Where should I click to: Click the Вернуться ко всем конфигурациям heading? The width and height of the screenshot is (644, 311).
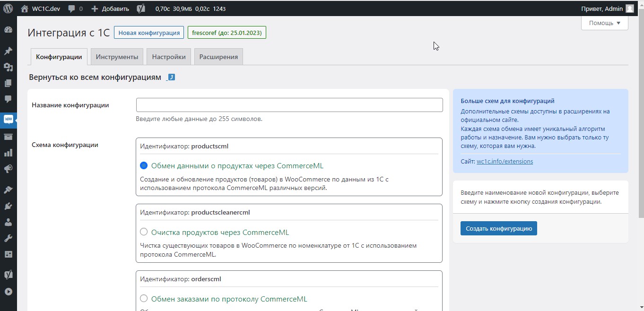[95, 77]
